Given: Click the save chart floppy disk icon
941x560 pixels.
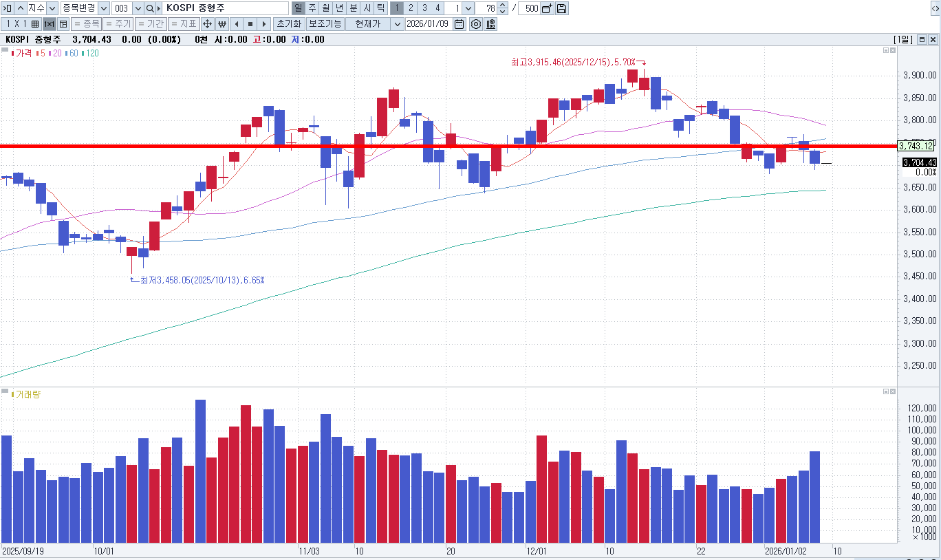Looking at the screenshot, I should pyautogui.click(x=562, y=8).
